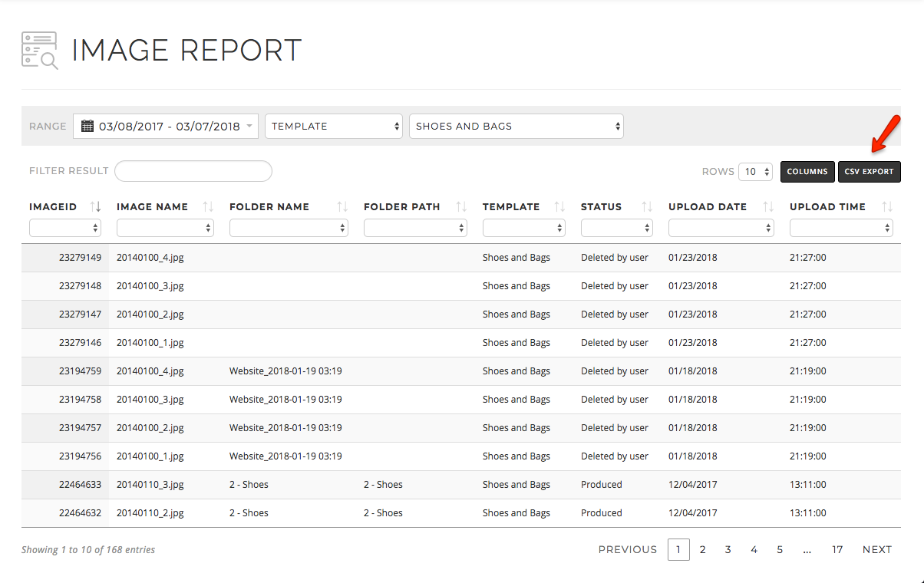This screenshot has width=924, height=583.
Task: Sort by Folder Name column arrows
Action: point(342,206)
